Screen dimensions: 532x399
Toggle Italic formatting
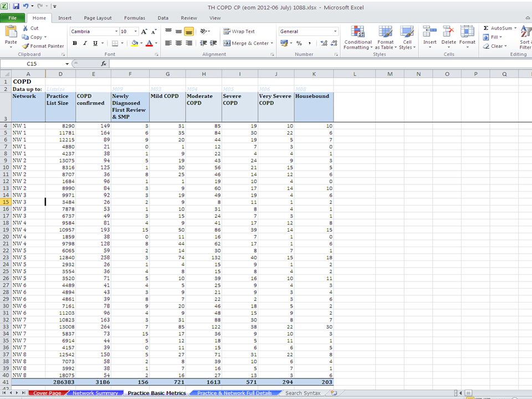(x=85, y=43)
